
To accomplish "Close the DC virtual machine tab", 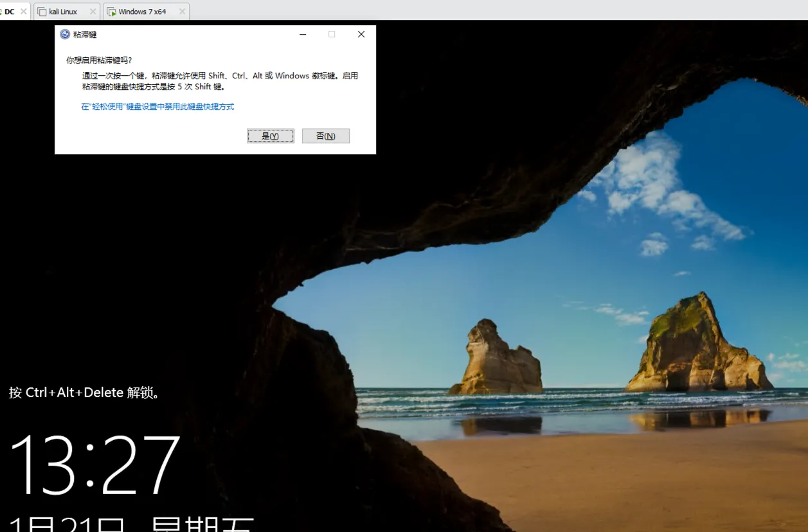I will (24, 12).
